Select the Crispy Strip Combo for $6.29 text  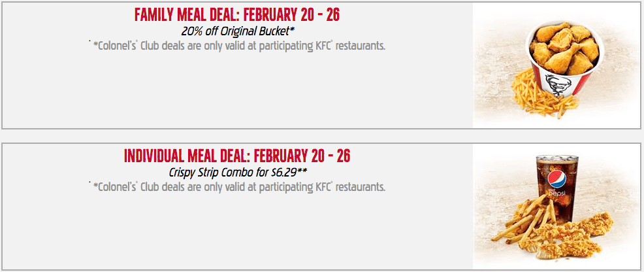[237, 173]
